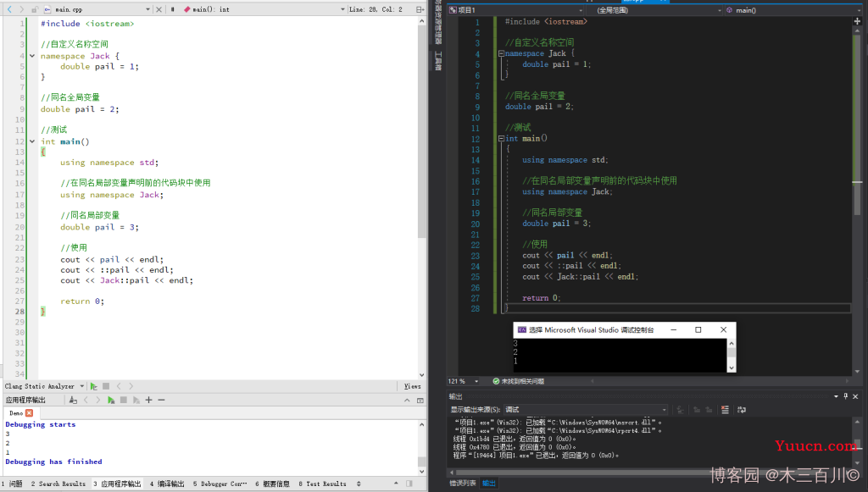
Task: Toggle the progress details arrow in the status bar
Action: [x=396, y=484]
